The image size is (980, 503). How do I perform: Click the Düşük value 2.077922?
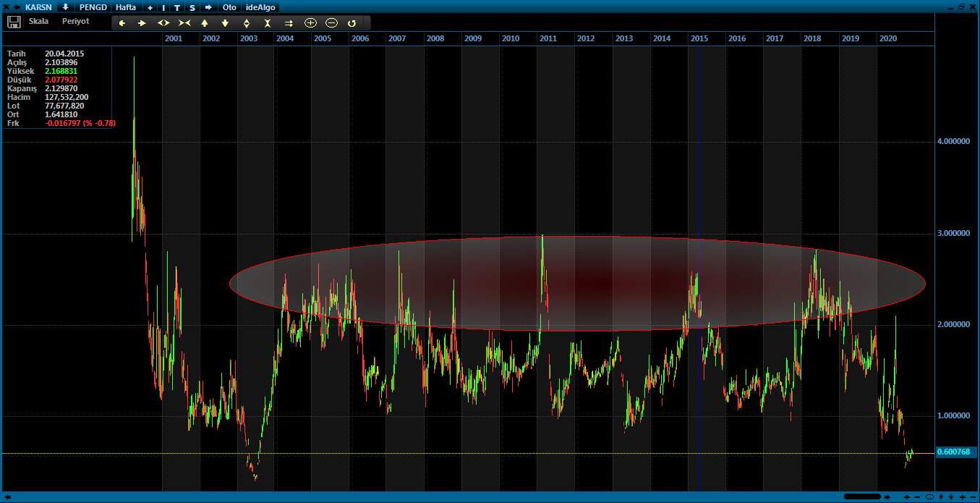[x=61, y=80]
